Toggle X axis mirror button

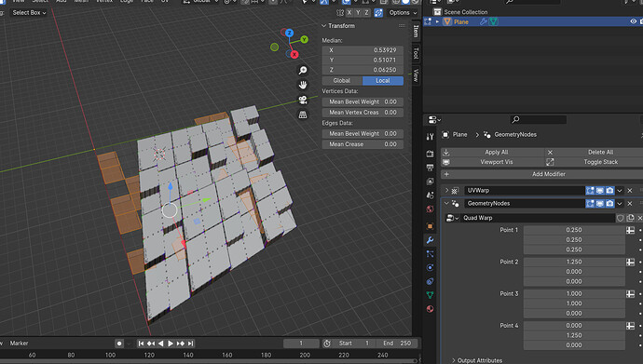pos(349,13)
